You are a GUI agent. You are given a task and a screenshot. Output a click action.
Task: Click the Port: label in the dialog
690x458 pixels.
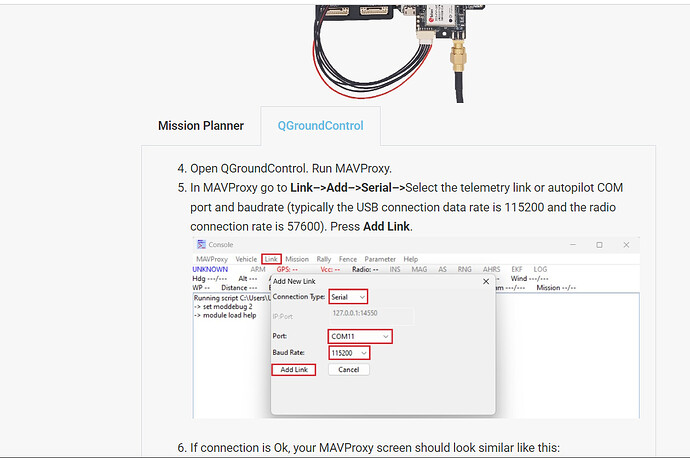coord(279,336)
